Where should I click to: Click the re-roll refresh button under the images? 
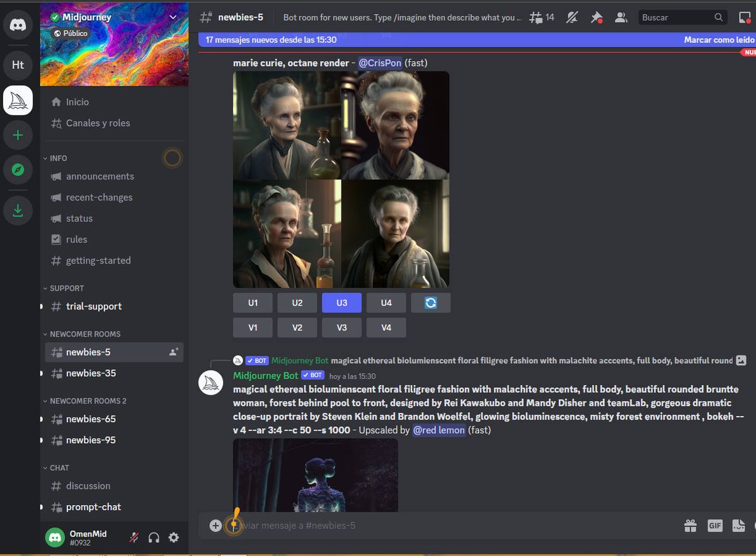pyautogui.click(x=430, y=303)
